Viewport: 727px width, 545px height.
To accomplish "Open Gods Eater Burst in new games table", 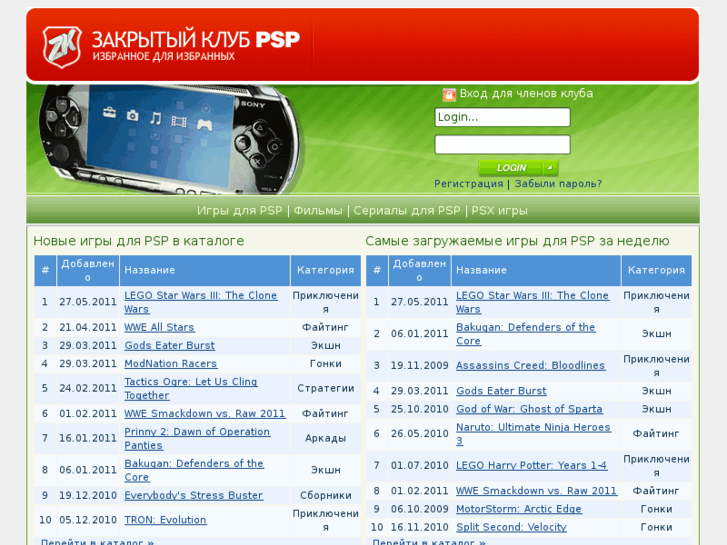I will click(x=169, y=345).
